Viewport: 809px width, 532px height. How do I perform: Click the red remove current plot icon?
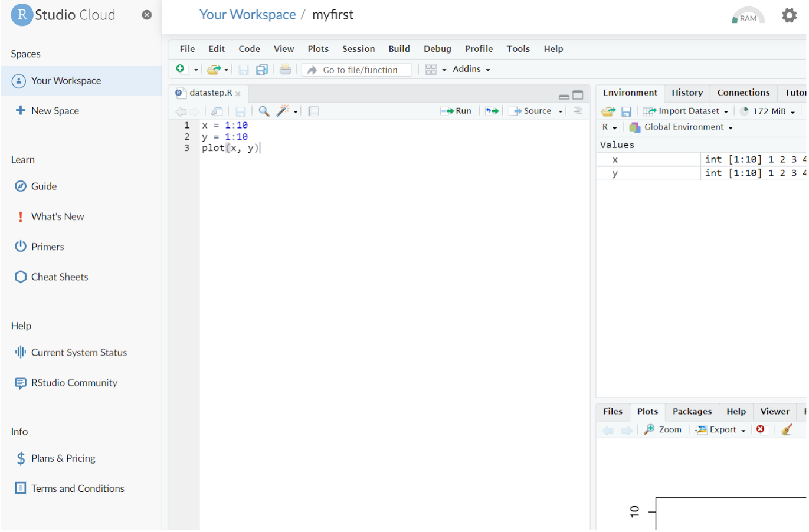click(761, 429)
